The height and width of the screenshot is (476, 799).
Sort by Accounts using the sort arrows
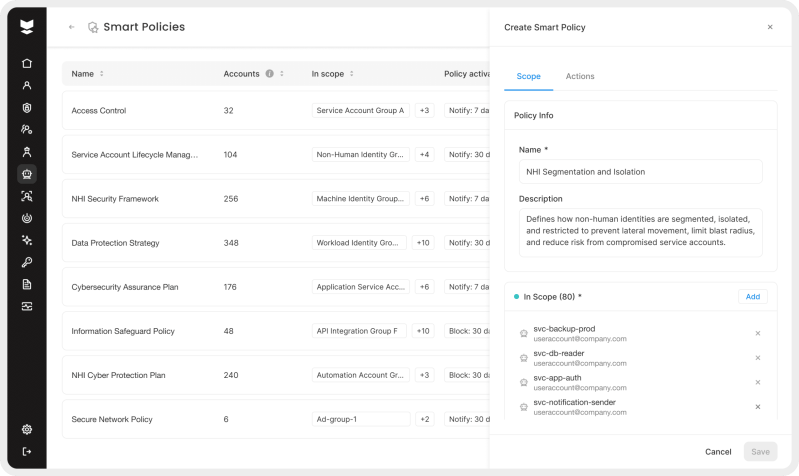(x=281, y=73)
